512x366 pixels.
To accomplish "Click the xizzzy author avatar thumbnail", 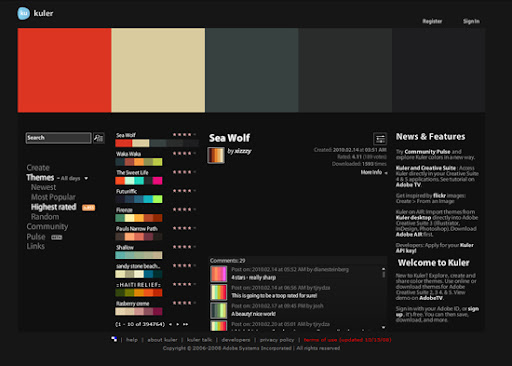I will 216,155.
